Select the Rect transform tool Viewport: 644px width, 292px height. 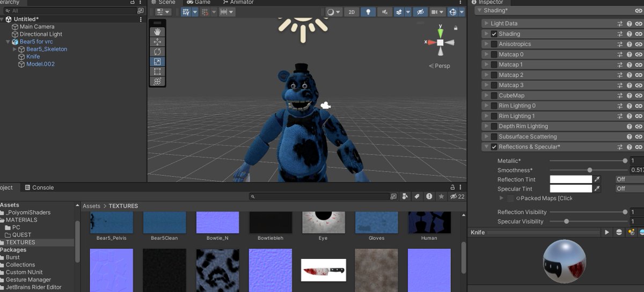click(x=157, y=72)
